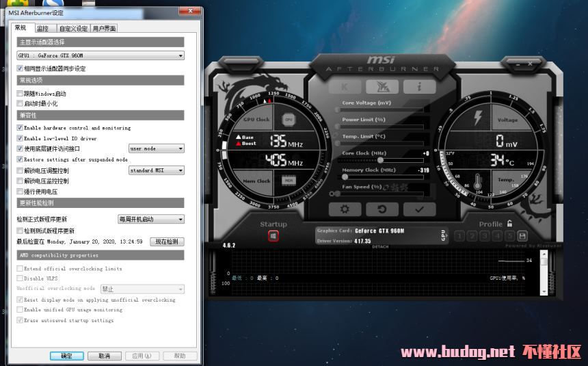Click the save profile floppy icon
The height and width of the screenshot is (366, 588).
[522, 236]
